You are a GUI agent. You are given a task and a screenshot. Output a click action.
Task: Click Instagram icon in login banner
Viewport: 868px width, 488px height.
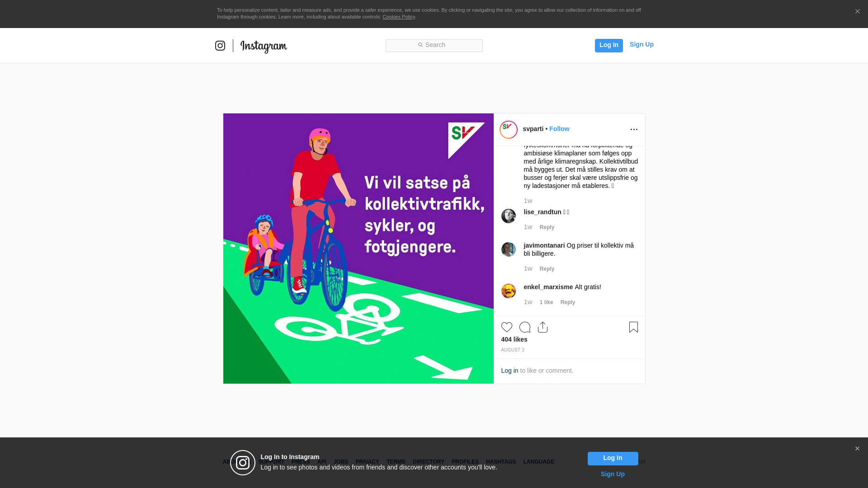[x=243, y=463]
